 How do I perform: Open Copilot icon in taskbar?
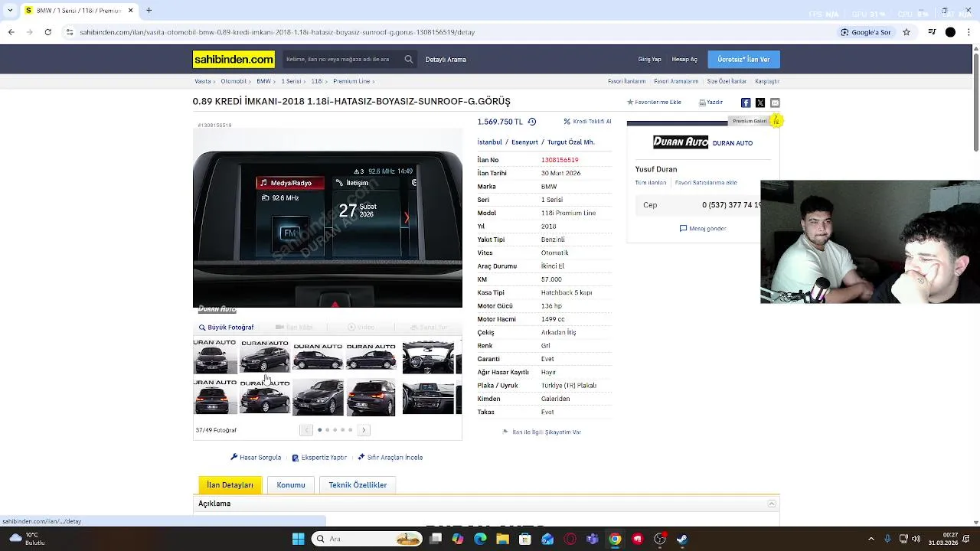click(x=458, y=539)
